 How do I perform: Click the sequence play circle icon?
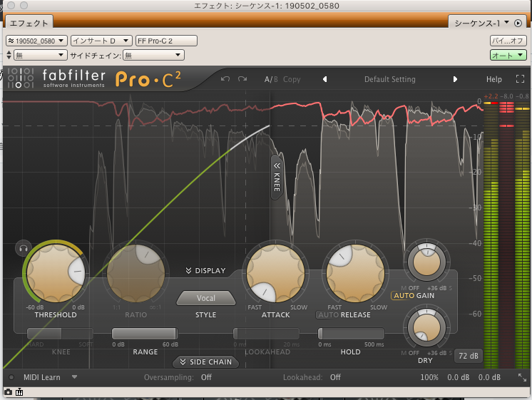coord(518,23)
